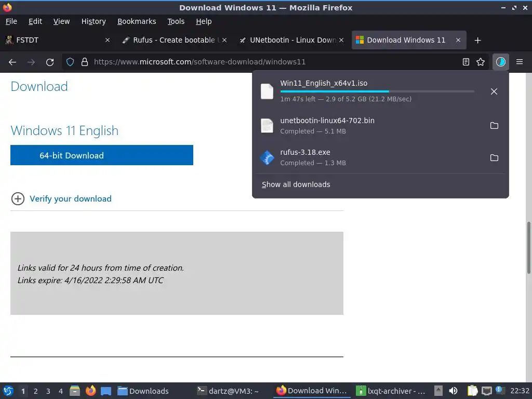Click the unetbootin file document icon
Viewport: 532px width, 399px height.
[267, 126]
